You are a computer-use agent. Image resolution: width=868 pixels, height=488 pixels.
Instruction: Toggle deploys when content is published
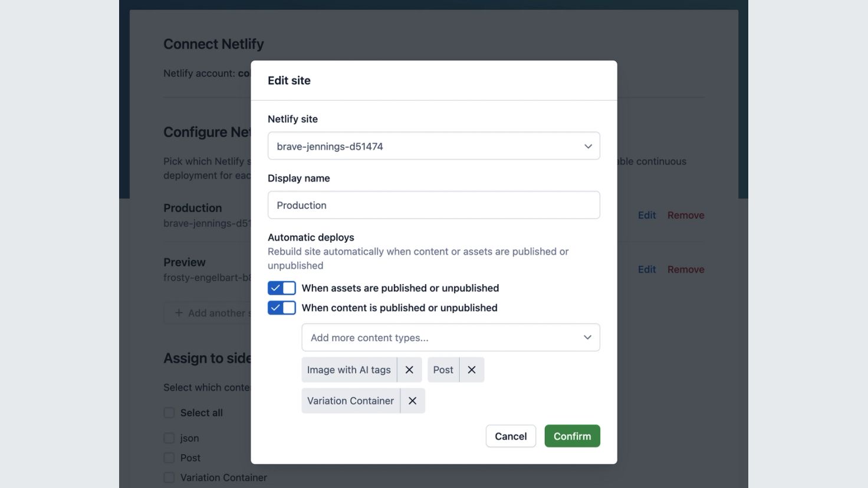(x=282, y=308)
